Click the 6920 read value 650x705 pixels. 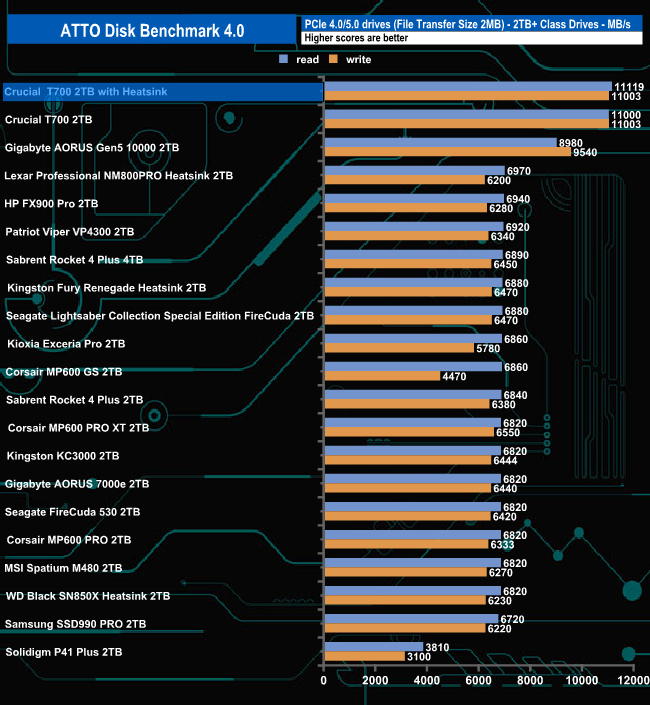pyautogui.click(x=517, y=227)
